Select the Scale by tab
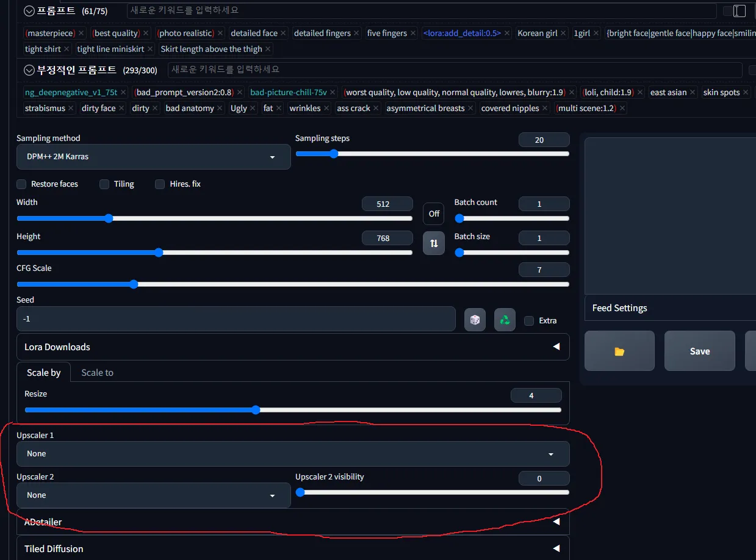Viewport: 756px width, 560px height. (44, 372)
